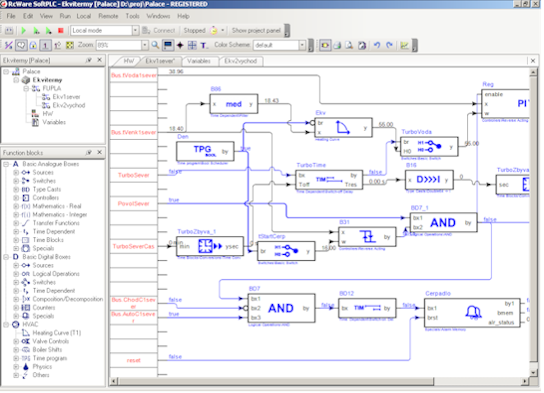This screenshot has height=393, width=544.
Task: Toggle the arrow icon after the '1' button
Action: (x=58, y=45)
